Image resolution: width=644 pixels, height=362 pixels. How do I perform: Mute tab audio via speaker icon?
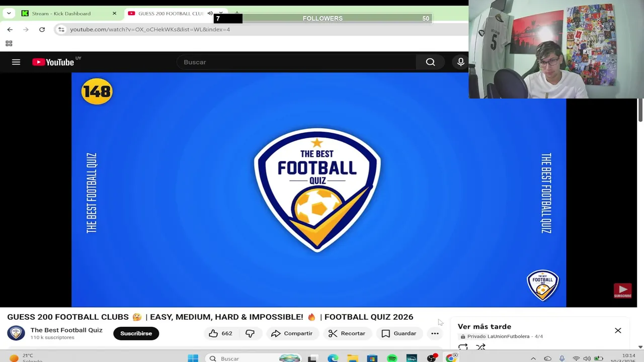[210, 14]
